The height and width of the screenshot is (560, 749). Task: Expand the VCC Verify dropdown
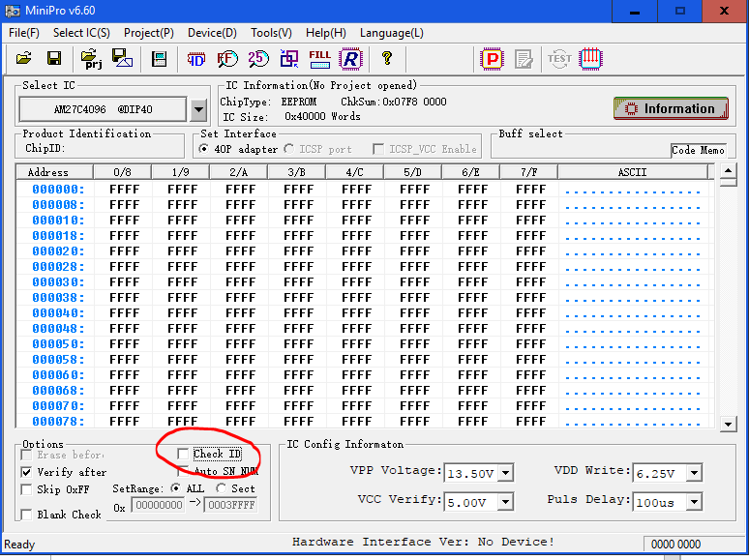pyautogui.click(x=505, y=502)
